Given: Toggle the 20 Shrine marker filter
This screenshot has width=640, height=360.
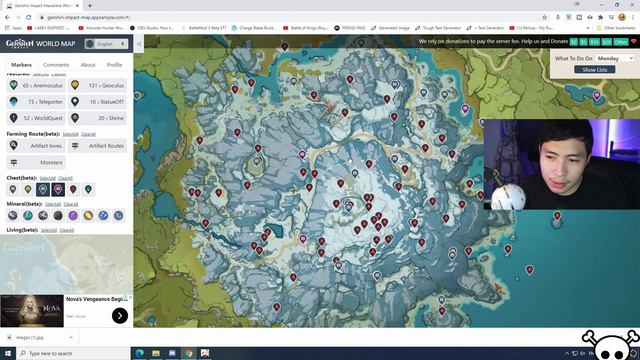Looking at the screenshot, I should coord(97,118).
